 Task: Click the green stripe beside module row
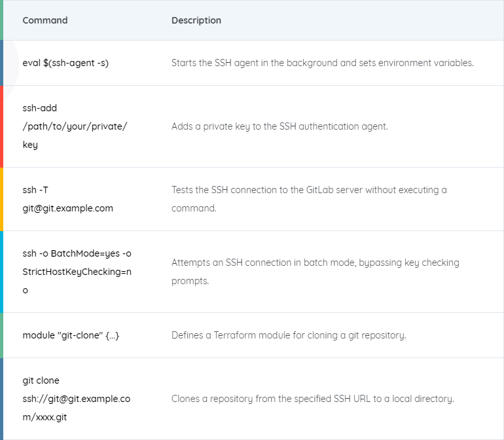1,335
